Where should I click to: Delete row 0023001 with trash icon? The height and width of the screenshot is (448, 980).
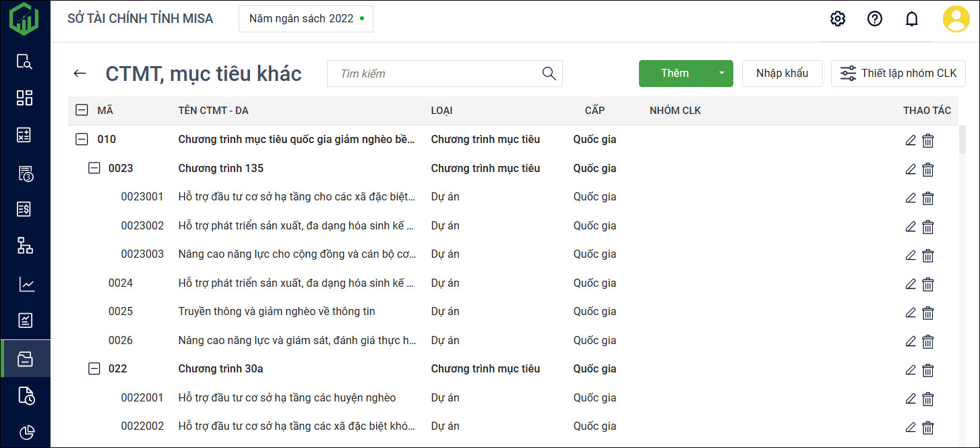click(x=928, y=198)
